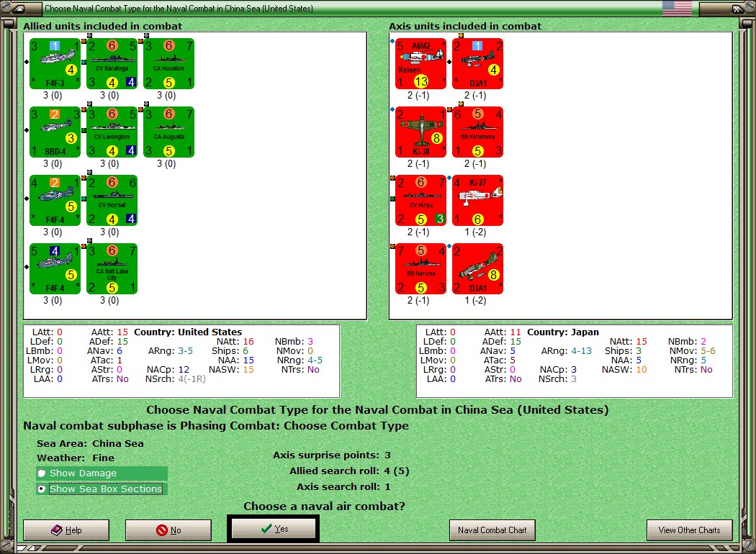Select the BB Kirishima battleship counter
This screenshot has width=756, height=554.
click(x=478, y=132)
